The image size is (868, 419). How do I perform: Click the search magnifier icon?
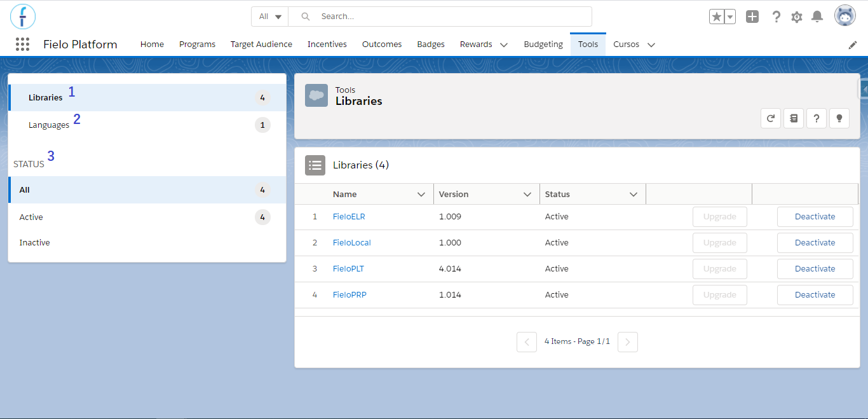tap(306, 17)
